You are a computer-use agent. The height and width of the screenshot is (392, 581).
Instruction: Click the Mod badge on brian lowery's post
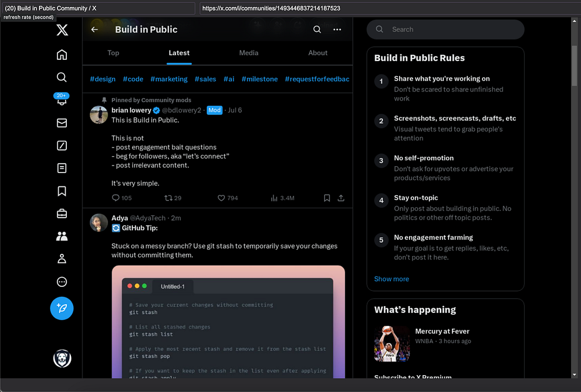(x=214, y=110)
